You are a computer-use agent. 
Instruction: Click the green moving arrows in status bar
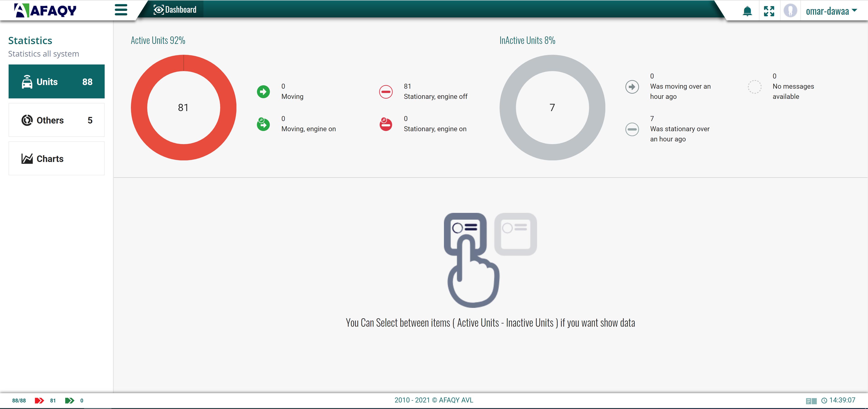pos(70,400)
